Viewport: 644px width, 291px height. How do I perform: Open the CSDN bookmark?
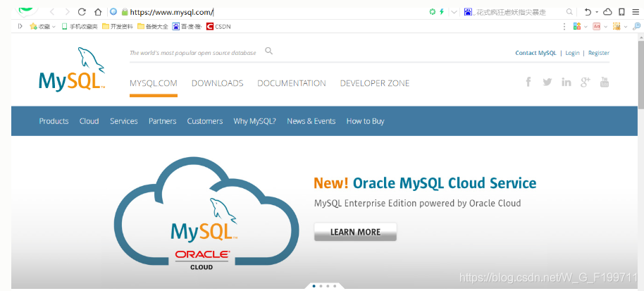(218, 27)
